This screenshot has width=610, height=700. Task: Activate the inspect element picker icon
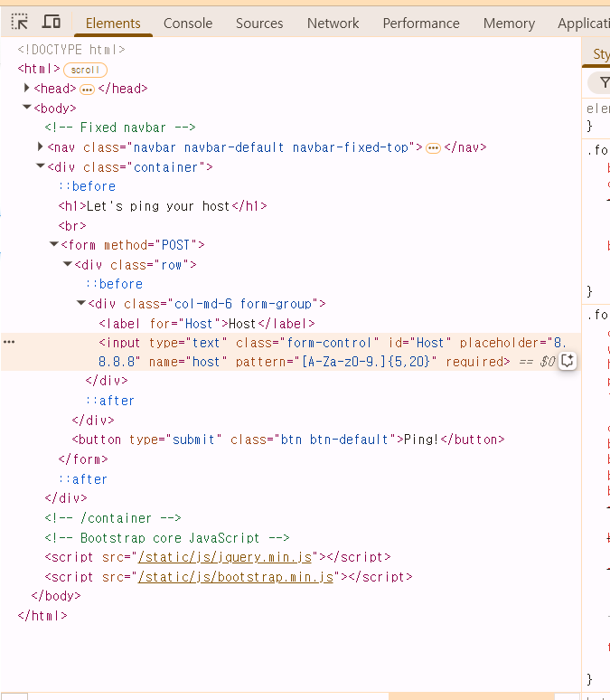19,22
